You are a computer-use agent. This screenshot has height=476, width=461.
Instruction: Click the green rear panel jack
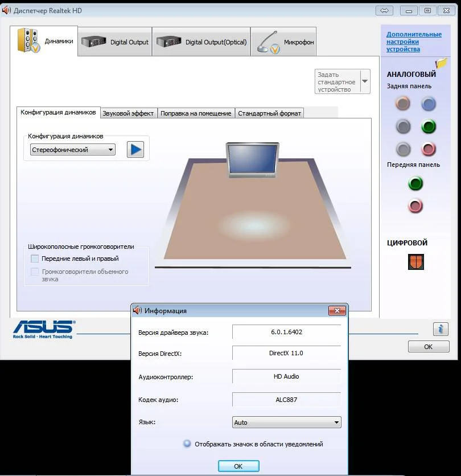coord(429,126)
